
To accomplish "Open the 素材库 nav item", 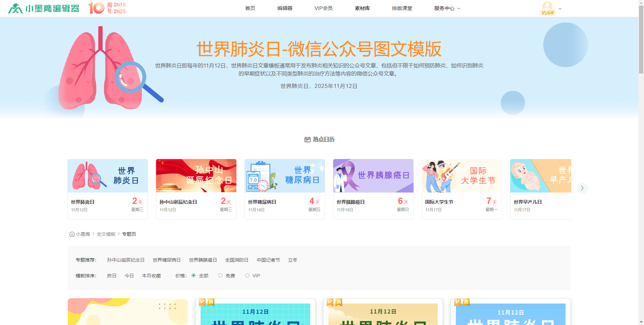I will (362, 8).
